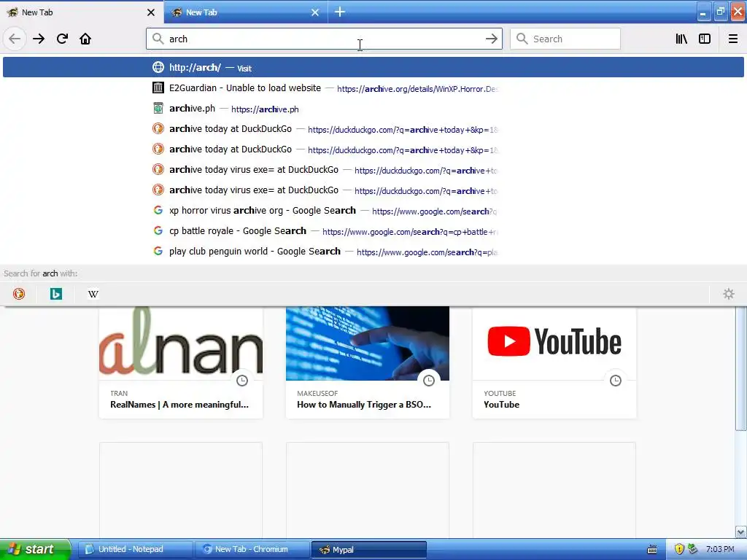Image resolution: width=747 pixels, height=560 pixels.
Task: Select cp battle royale Google Search suggestion
Action: (373, 231)
